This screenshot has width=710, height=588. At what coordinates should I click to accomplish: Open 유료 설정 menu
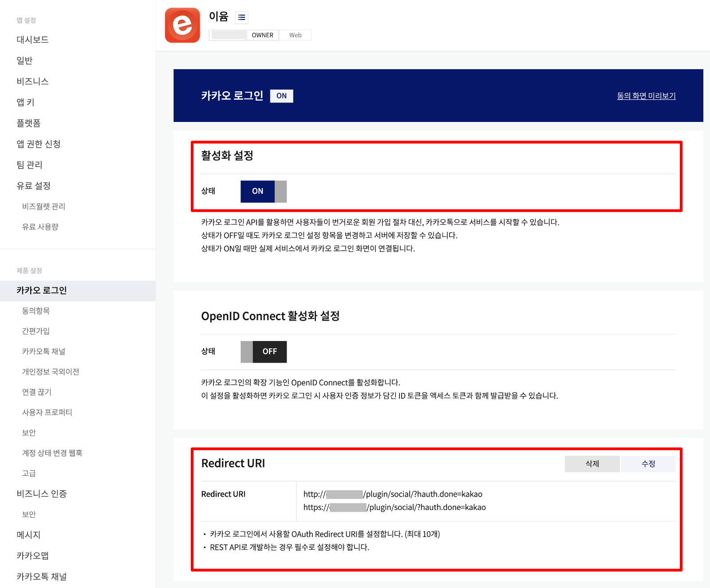point(33,185)
